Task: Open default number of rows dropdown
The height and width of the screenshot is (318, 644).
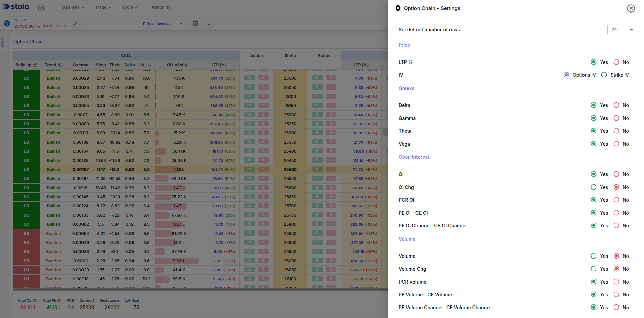Action: (622, 30)
